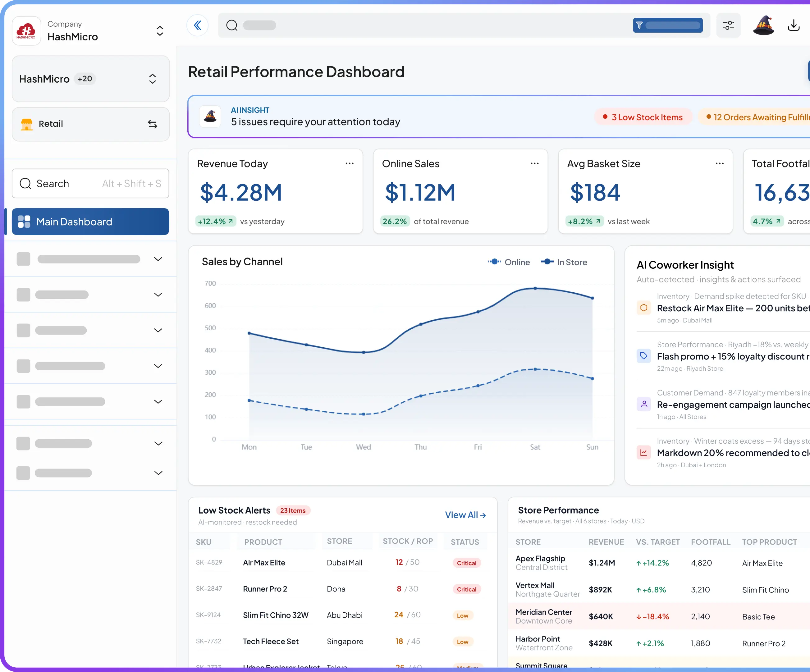810x672 pixels.
Task: Open Revenue Today card options menu
Action: click(x=350, y=163)
